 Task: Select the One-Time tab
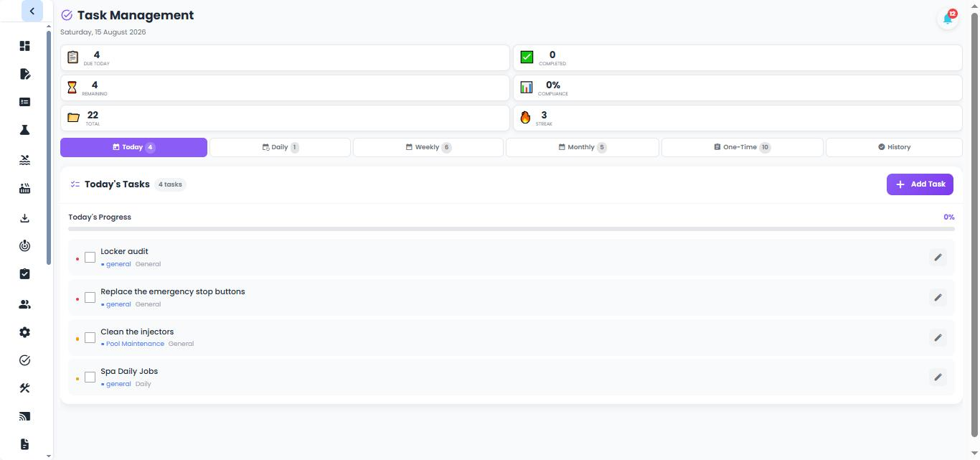click(743, 147)
